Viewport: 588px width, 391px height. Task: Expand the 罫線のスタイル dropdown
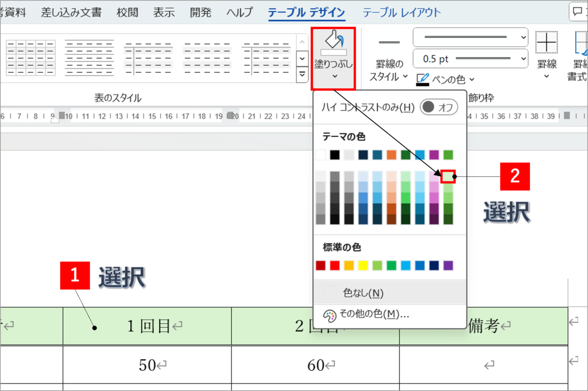(x=405, y=76)
